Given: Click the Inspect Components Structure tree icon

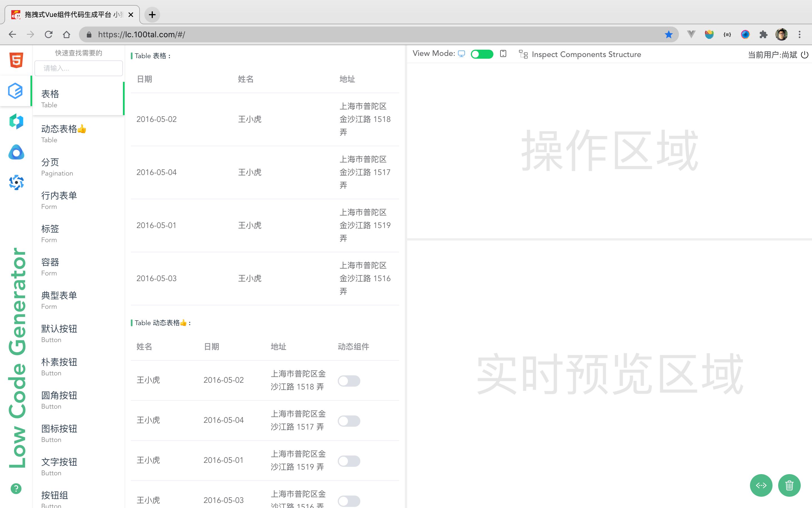Looking at the screenshot, I should pyautogui.click(x=523, y=54).
